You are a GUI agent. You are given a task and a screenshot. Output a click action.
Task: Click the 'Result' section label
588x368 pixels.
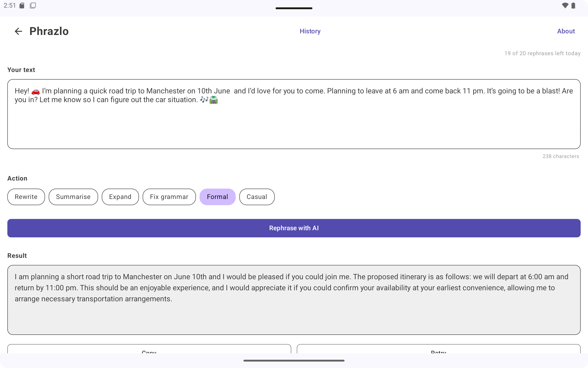pyautogui.click(x=17, y=256)
